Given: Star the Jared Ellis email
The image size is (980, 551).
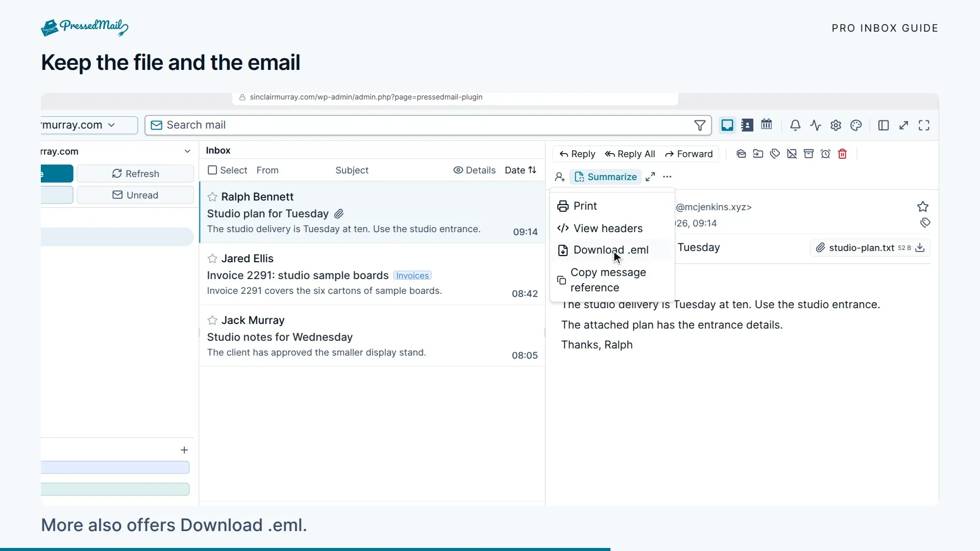Looking at the screenshot, I should click(x=212, y=259).
